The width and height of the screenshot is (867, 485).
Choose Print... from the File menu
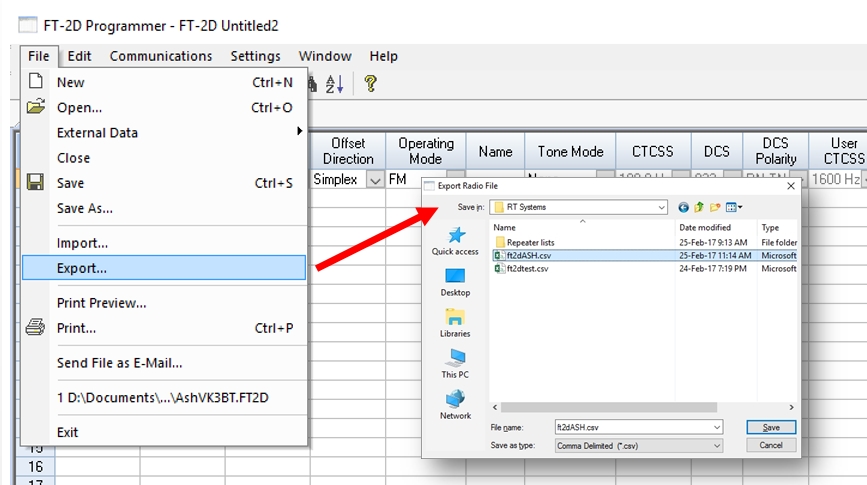tap(164, 328)
